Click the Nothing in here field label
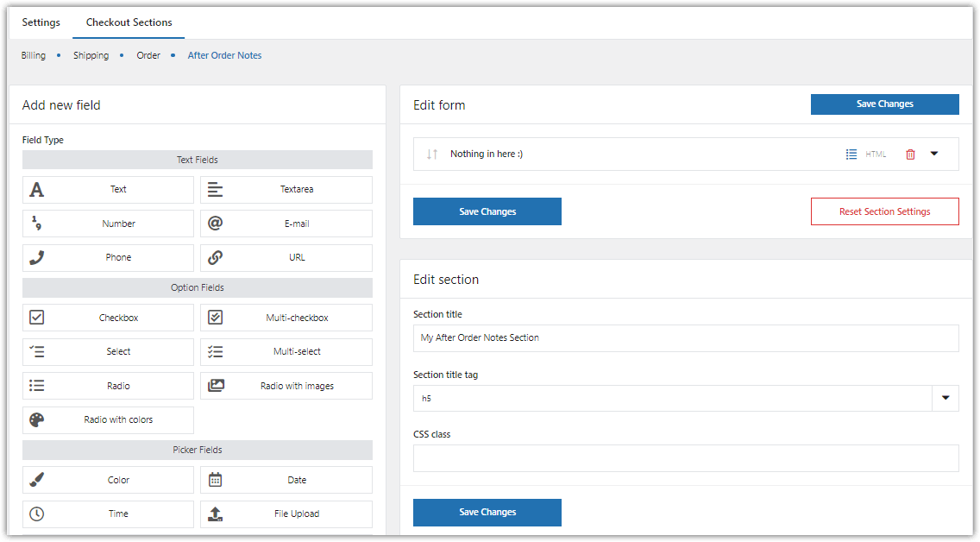The width and height of the screenshot is (980, 542). coord(487,154)
